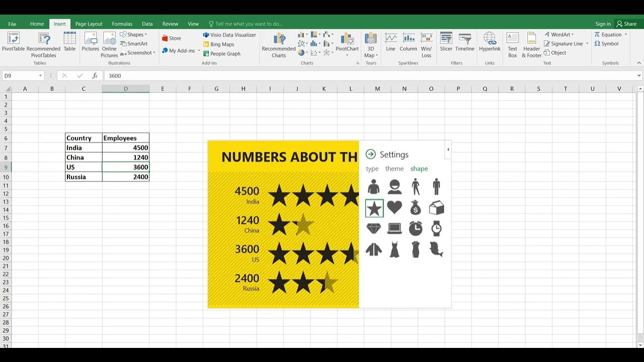Viewport: 644px width, 362px height.
Task: Click Sign in
Action: click(x=603, y=24)
